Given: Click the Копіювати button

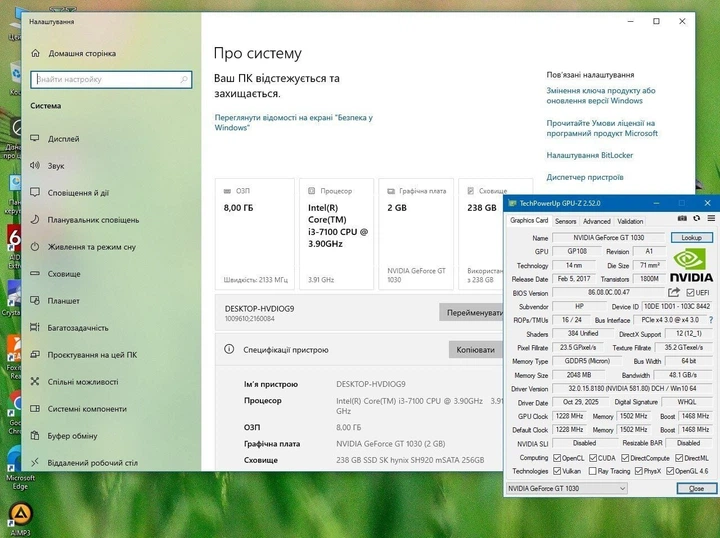Looking at the screenshot, I should [x=475, y=350].
